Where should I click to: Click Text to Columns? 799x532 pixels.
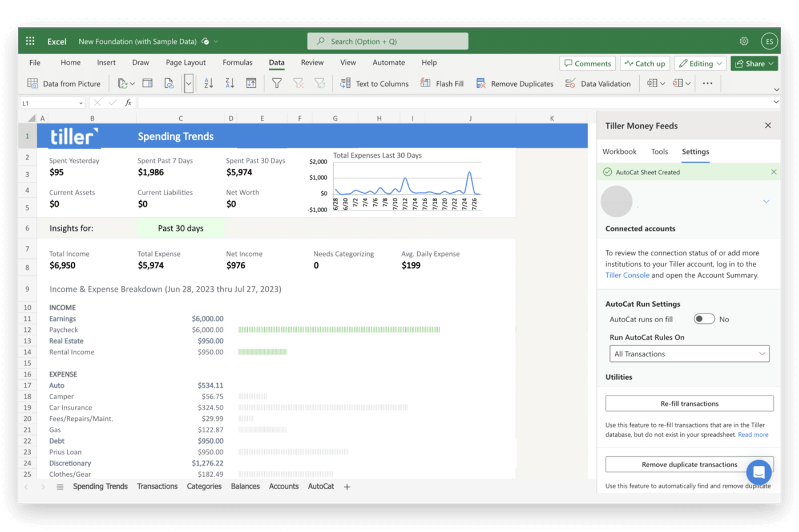pos(374,83)
